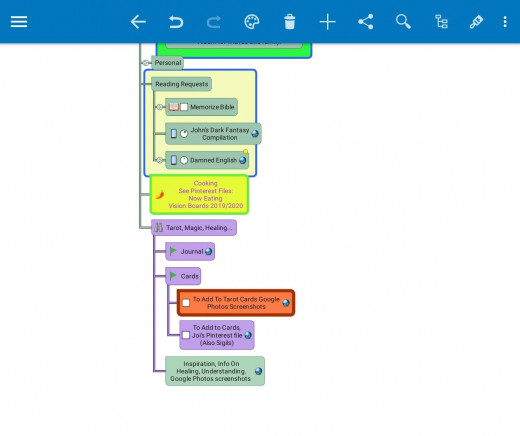The image size is (520, 436).
Task: Open link globe on John's Dark Fantasy
Action: click(255, 134)
